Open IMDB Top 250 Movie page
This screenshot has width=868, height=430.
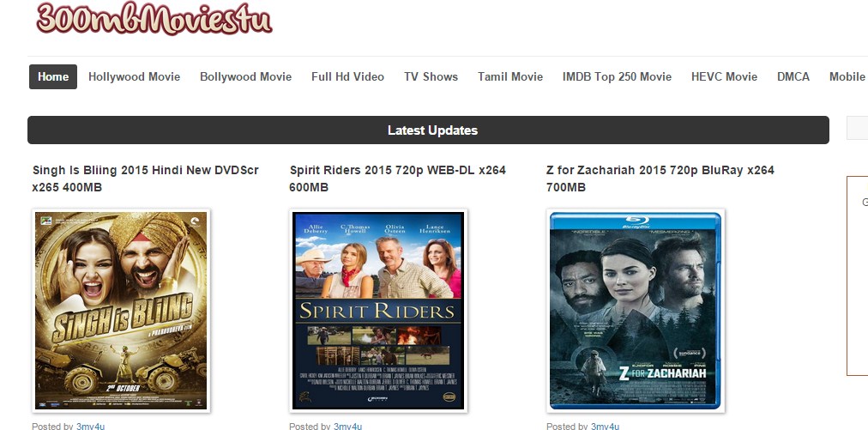tap(617, 76)
